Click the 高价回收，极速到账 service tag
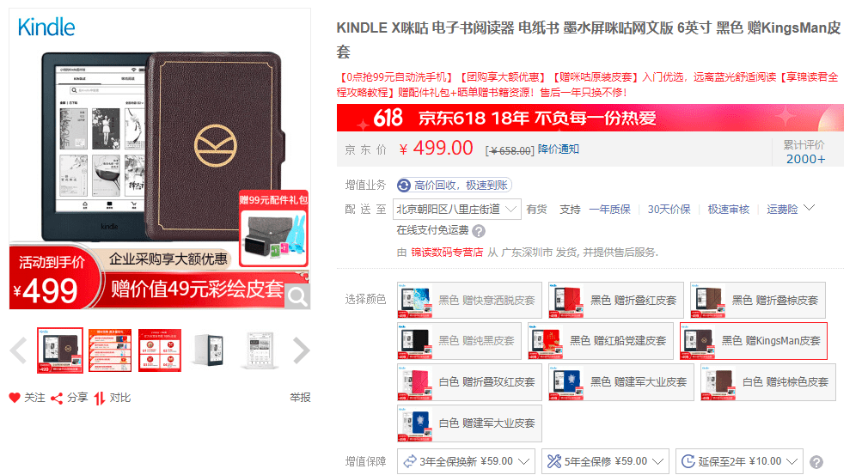Screen dimensions: 868x475 pos(454,186)
